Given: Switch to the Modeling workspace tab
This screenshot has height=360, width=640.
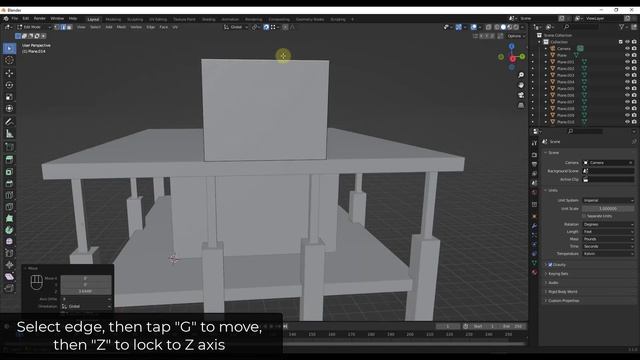Looking at the screenshot, I should click(x=113, y=19).
